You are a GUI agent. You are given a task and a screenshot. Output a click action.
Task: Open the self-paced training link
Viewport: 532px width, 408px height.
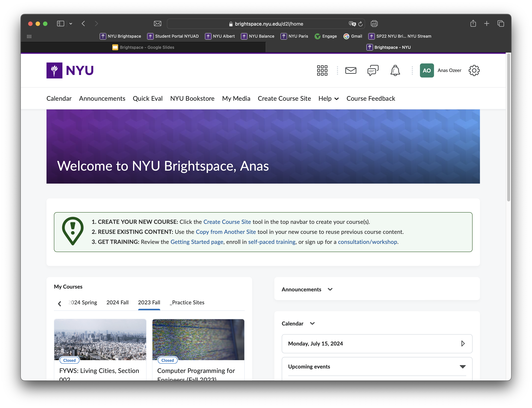(272, 242)
